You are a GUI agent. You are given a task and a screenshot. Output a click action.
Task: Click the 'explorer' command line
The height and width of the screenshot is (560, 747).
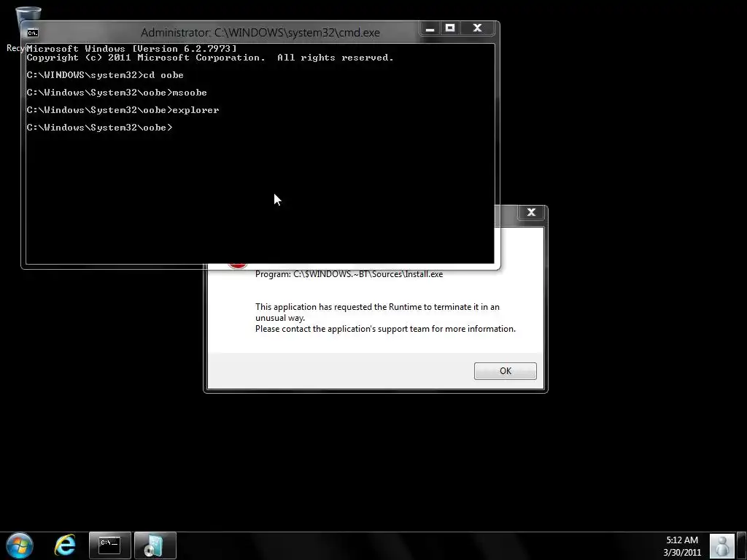click(x=123, y=110)
